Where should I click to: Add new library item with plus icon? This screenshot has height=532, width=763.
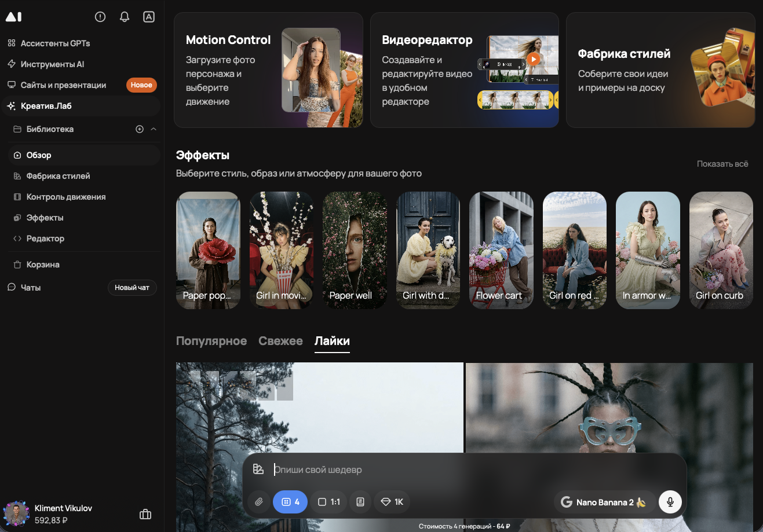tap(140, 129)
